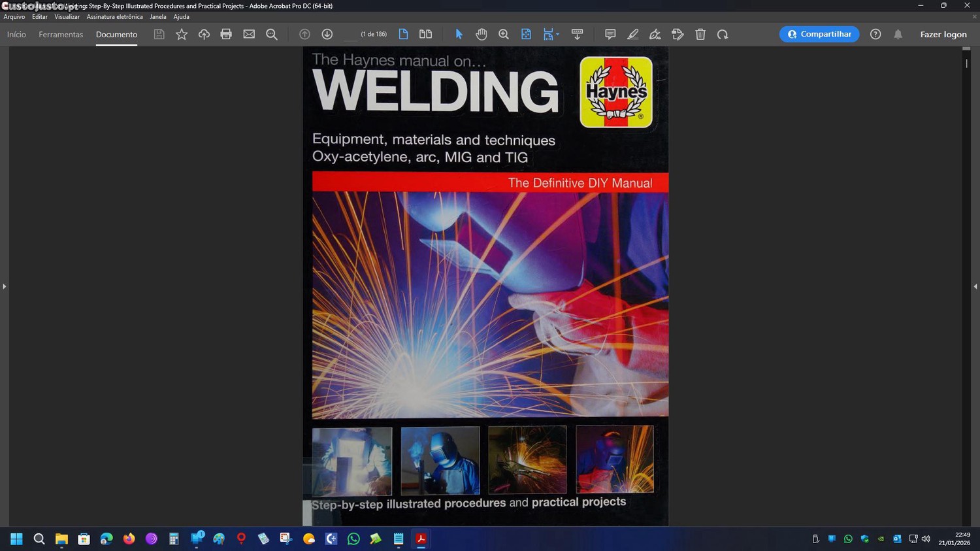Click the Compartilhar button
Screen dimensions: 980x551
pos(819,34)
